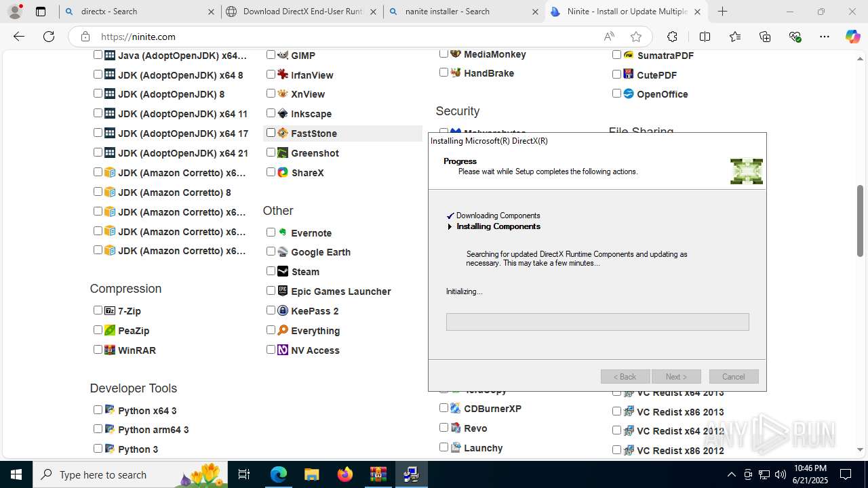Screen dimensions: 868x488
Task: Click the OpenOffice icon
Action: coord(629,94)
